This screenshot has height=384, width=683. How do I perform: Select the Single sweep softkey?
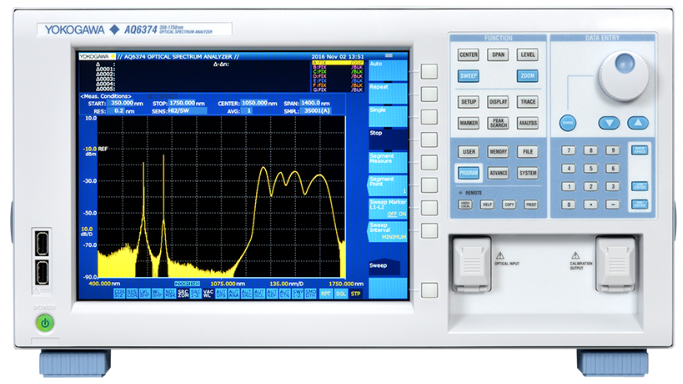point(388,115)
